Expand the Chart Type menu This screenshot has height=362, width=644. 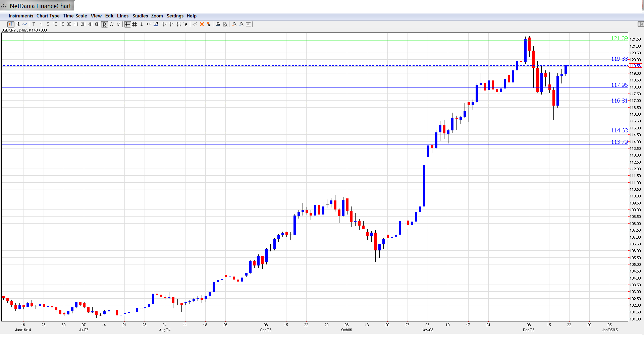(x=48, y=16)
